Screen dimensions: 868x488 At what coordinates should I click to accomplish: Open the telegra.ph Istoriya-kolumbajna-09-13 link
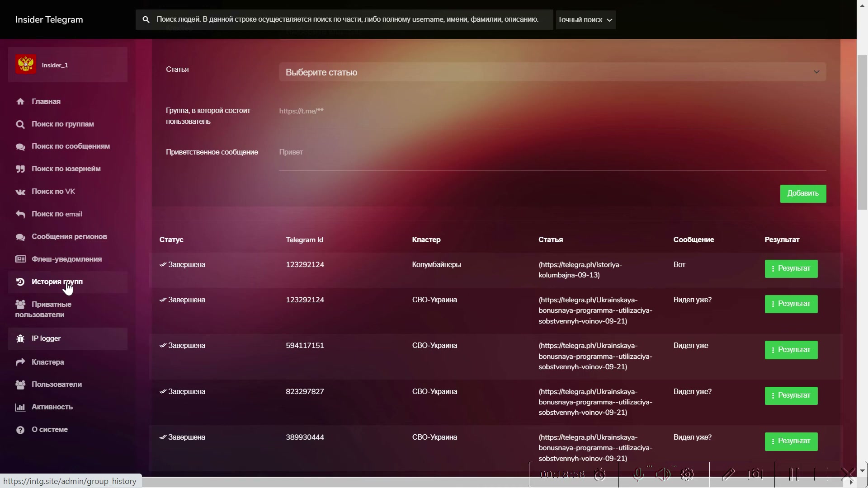point(580,270)
